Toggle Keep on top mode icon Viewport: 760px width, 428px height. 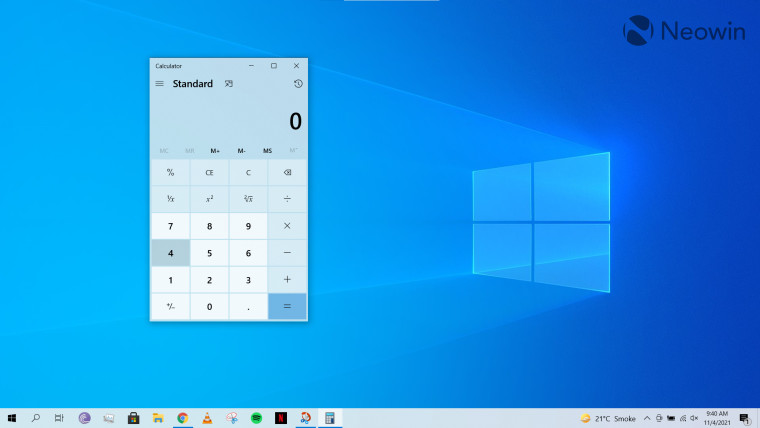229,84
